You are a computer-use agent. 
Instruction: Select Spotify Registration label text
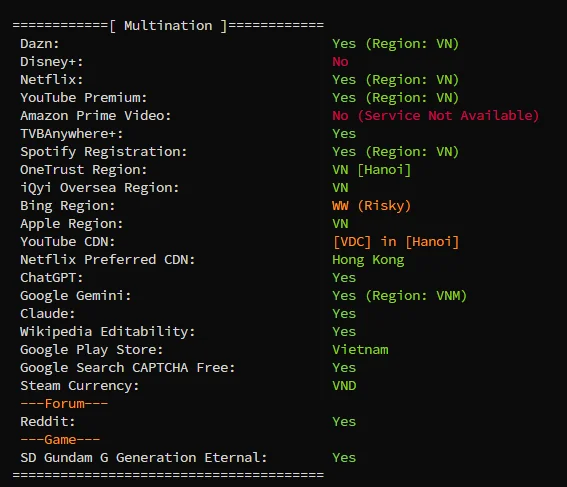(x=103, y=152)
